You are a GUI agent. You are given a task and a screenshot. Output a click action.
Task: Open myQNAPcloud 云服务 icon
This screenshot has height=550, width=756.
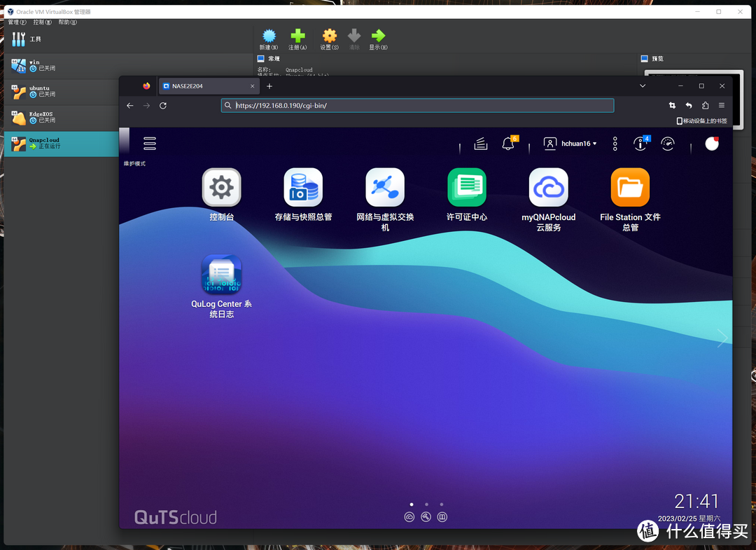coord(548,187)
